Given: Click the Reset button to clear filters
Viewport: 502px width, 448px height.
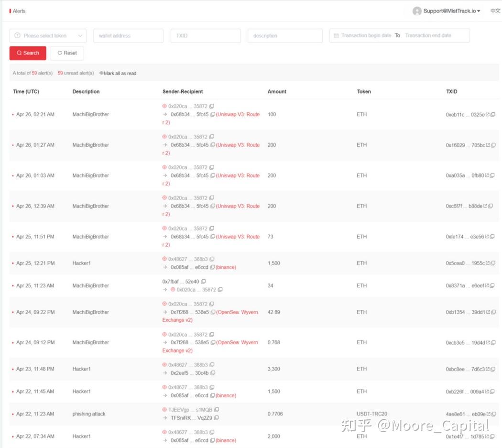Looking at the screenshot, I should click(66, 53).
